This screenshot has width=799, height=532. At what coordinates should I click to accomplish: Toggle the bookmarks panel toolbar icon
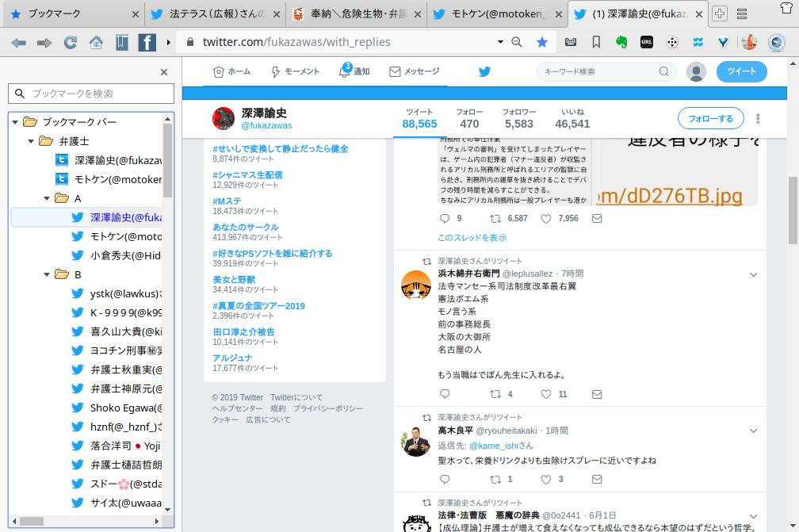pos(121,42)
